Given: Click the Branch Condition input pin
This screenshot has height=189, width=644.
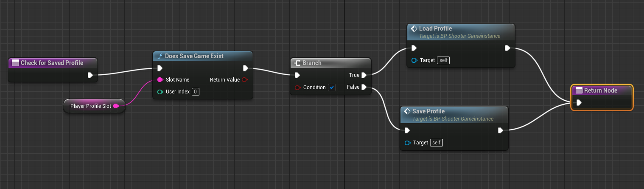Looking at the screenshot, I should click(x=297, y=87).
